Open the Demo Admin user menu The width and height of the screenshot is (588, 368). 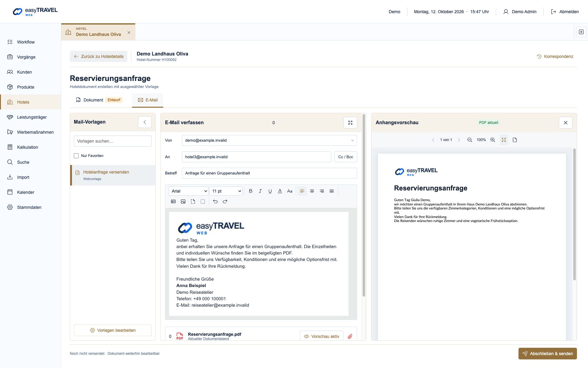(520, 12)
